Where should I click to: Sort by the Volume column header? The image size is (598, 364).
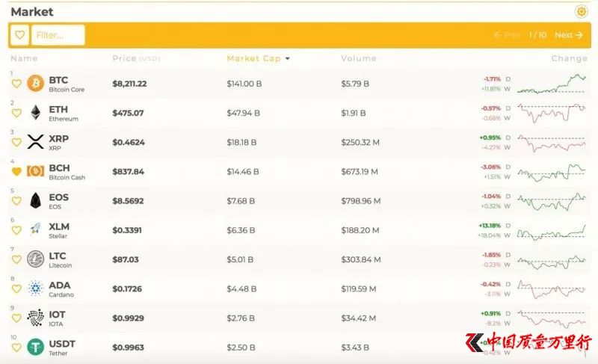pyautogui.click(x=359, y=58)
